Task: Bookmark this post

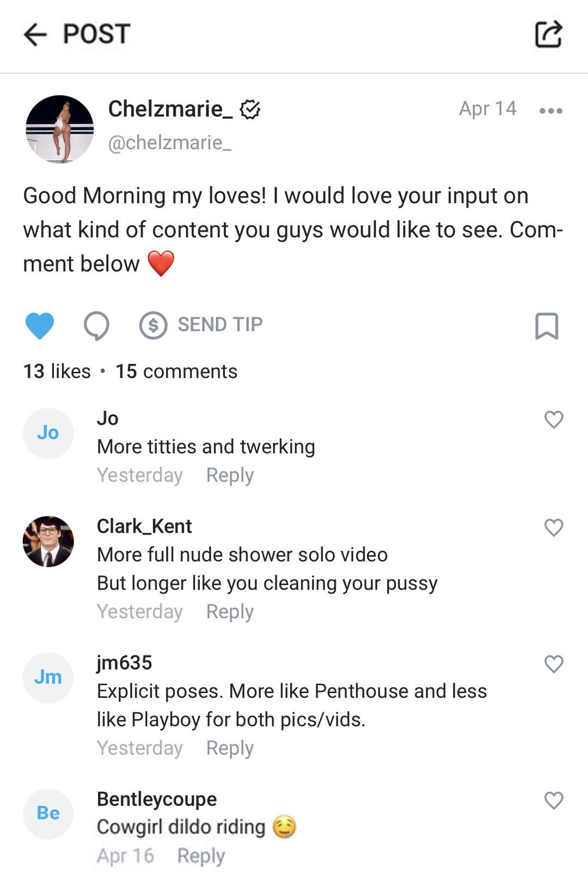Action: click(547, 326)
